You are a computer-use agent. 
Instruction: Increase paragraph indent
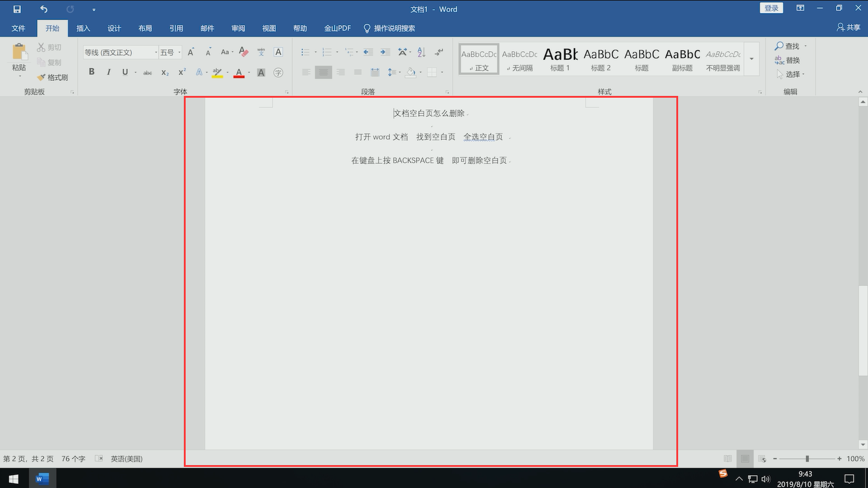point(385,52)
